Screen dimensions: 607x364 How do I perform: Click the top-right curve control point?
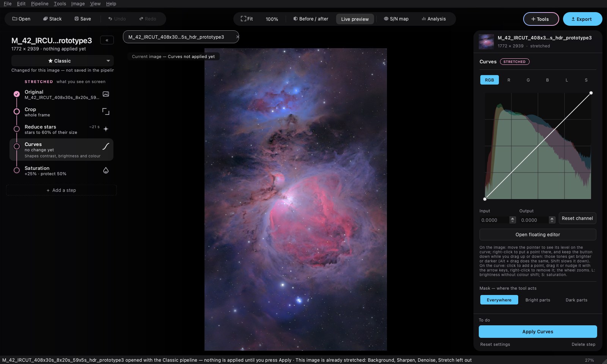[591, 93]
